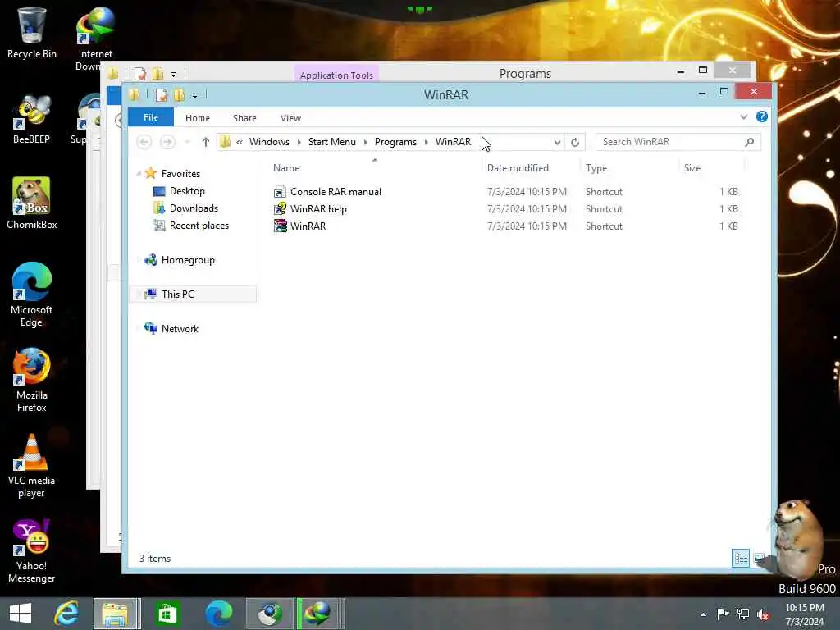The height and width of the screenshot is (630, 840).
Task: Switch to large icons view layout button
Action: pyautogui.click(x=759, y=558)
